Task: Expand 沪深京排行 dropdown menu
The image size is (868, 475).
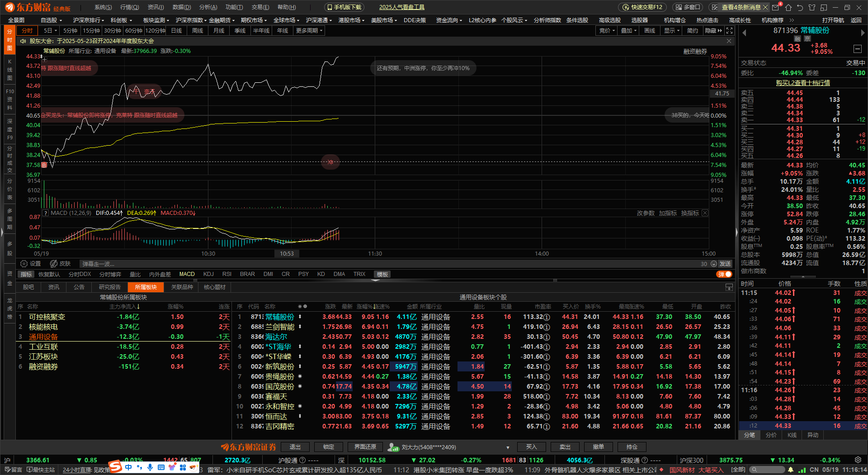Action: pyautogui.click(x=89, y=20)
